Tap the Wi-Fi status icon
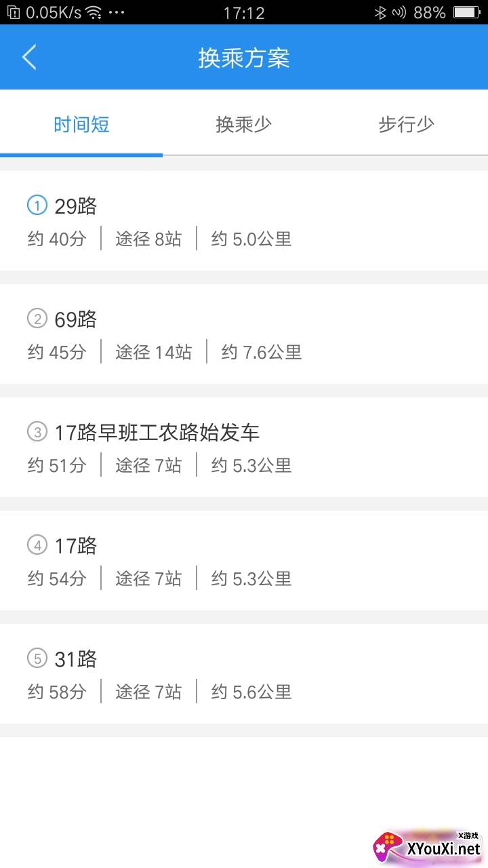 94,12
